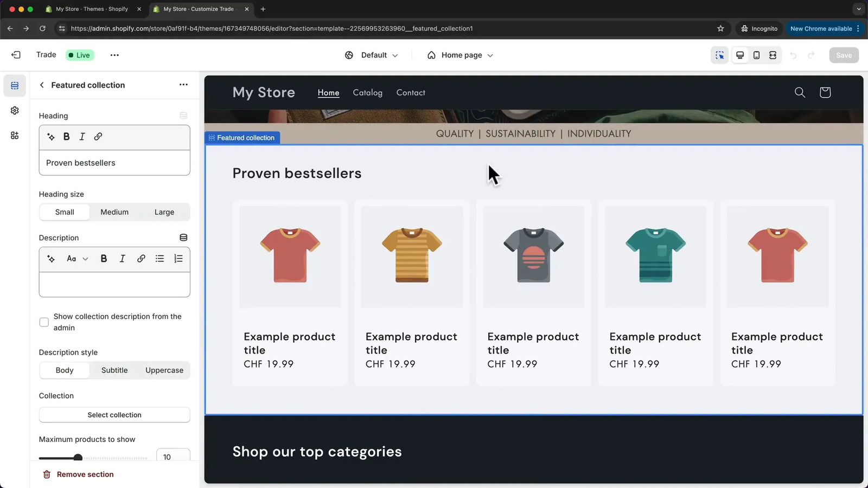The image size is (868, 488).
Task: Insert bulleted list in Description
Action: pos(159,259)
